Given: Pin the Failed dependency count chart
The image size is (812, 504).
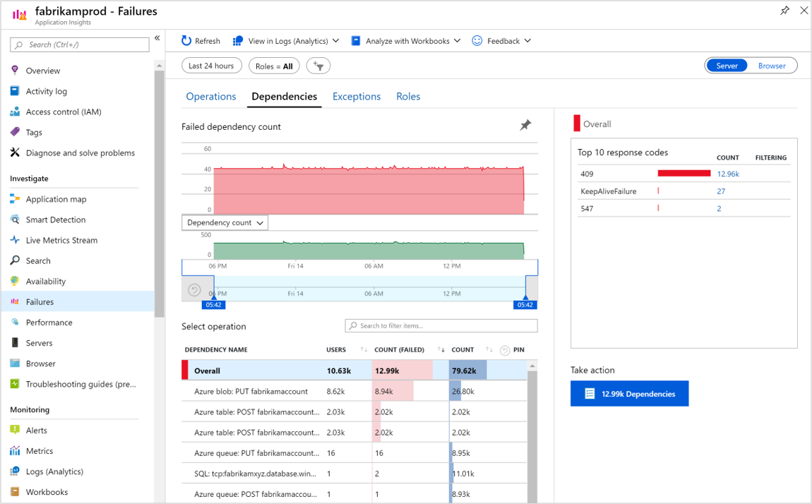Looking at the screenshot, I should point(525,126).
